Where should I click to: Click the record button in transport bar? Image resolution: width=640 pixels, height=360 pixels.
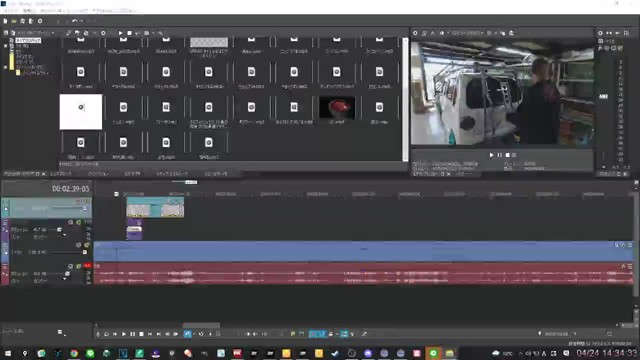click(98, 334)
